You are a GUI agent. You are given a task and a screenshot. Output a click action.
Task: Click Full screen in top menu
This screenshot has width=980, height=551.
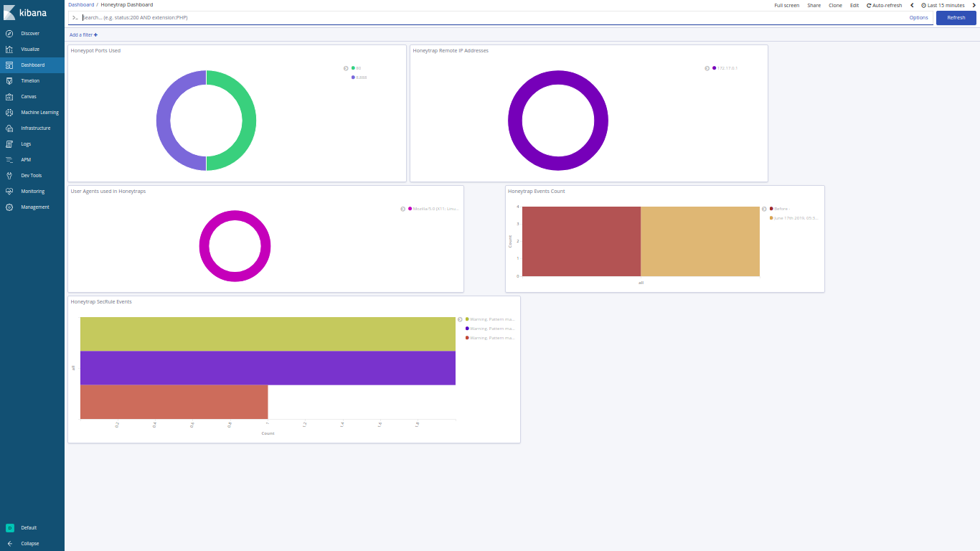click(x=786, y=5)
